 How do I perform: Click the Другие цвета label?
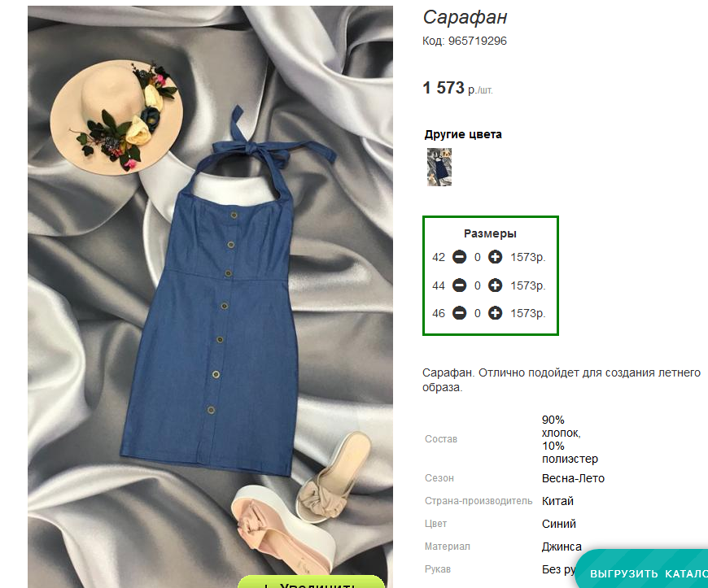point(463,134)
